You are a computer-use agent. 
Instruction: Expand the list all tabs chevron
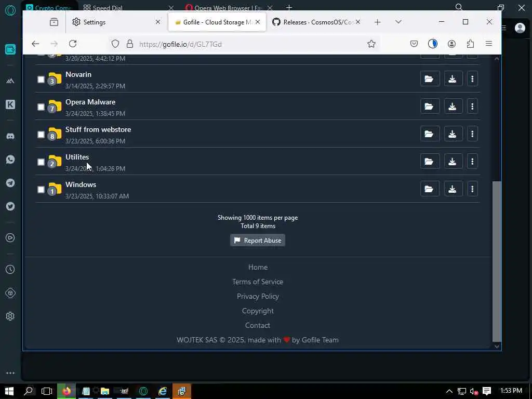click(398, 22)
